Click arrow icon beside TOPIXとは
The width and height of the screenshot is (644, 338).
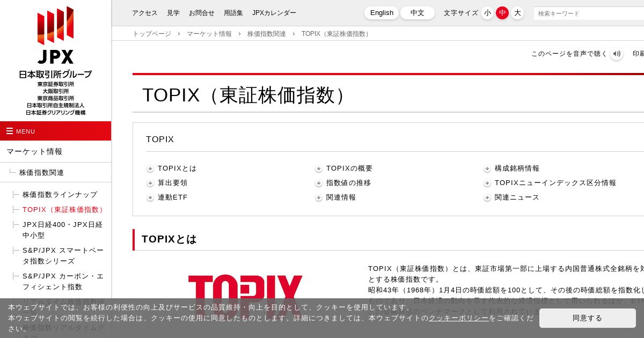[x=150, y=168]
